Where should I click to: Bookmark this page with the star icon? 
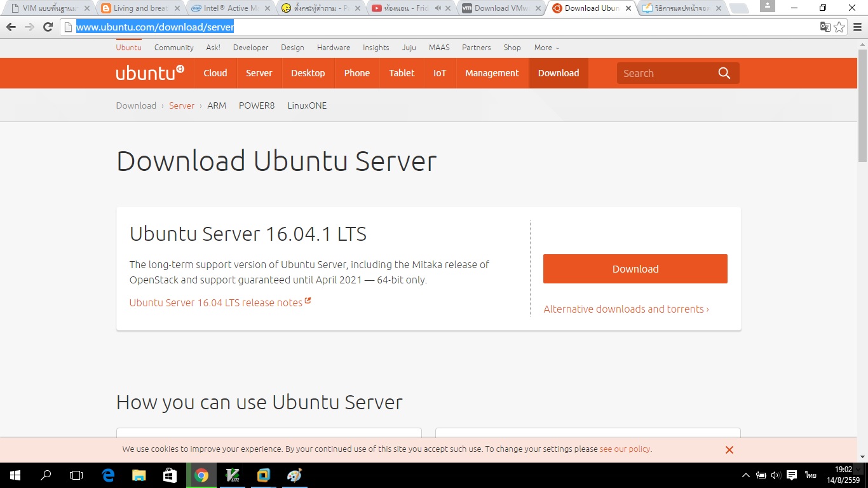tap(839, 27)
